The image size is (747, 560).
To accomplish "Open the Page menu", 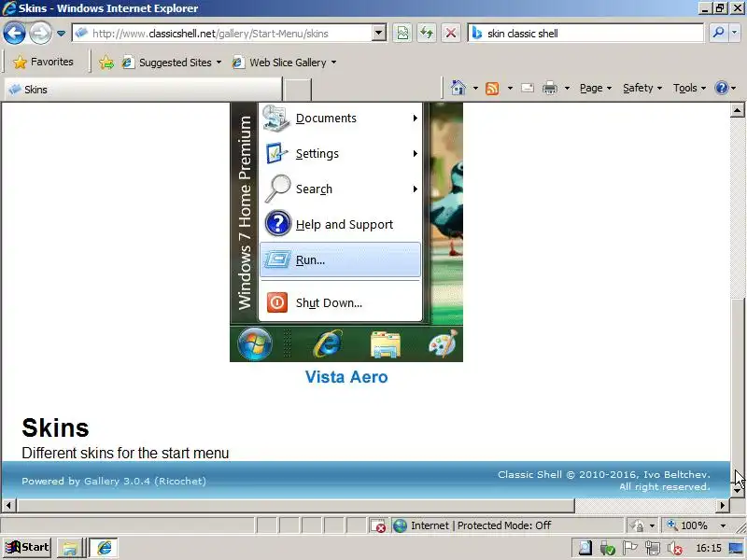I will pyautogui.click(x=596, y=88).
